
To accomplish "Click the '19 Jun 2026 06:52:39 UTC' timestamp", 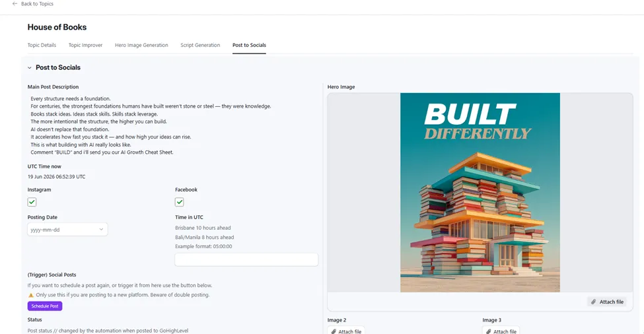I will [x=57, y=177].
